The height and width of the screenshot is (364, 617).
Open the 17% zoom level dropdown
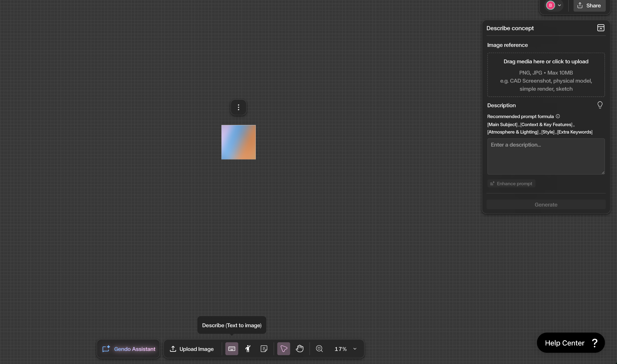click(355, 349)
